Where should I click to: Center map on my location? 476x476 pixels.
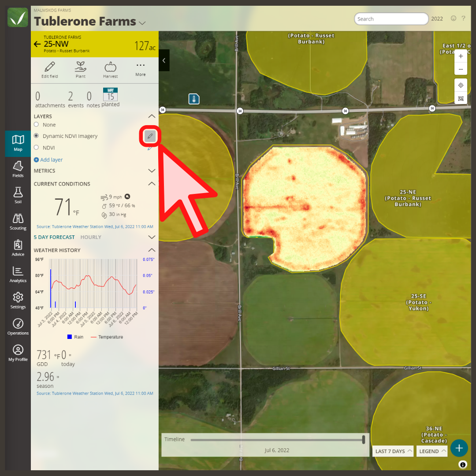coord(461,86)
